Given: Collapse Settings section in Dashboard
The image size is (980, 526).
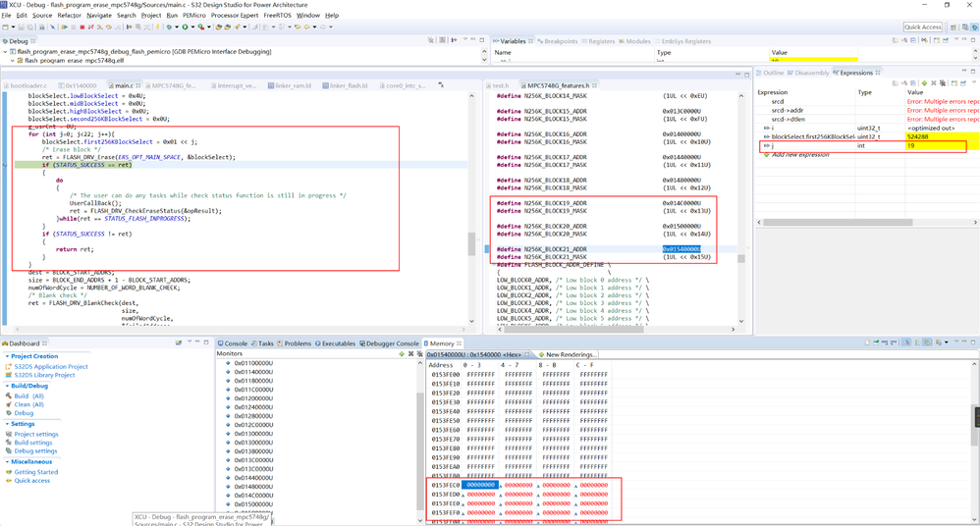Looking at the screenshot, I should click(7, 424).
